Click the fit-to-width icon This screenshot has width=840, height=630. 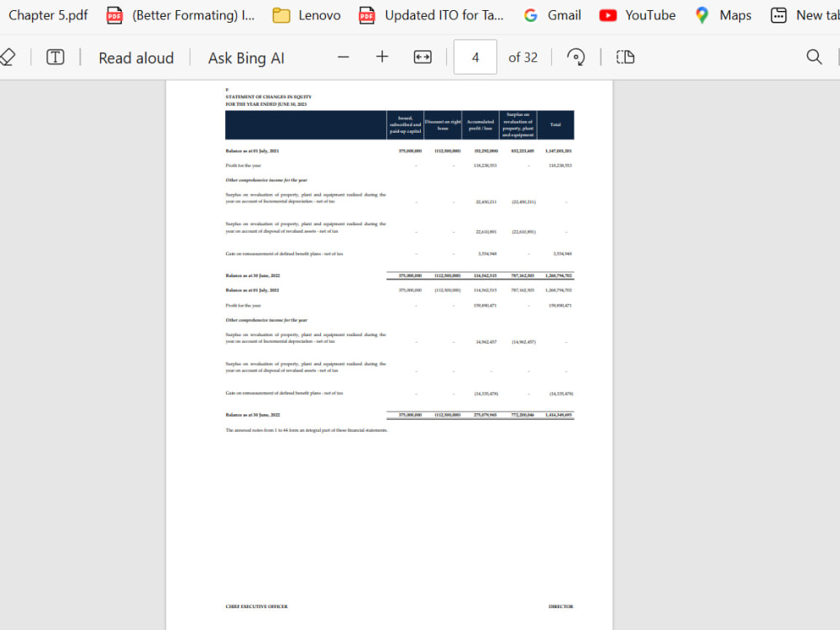pyautogui.click(x=422, y=56)
